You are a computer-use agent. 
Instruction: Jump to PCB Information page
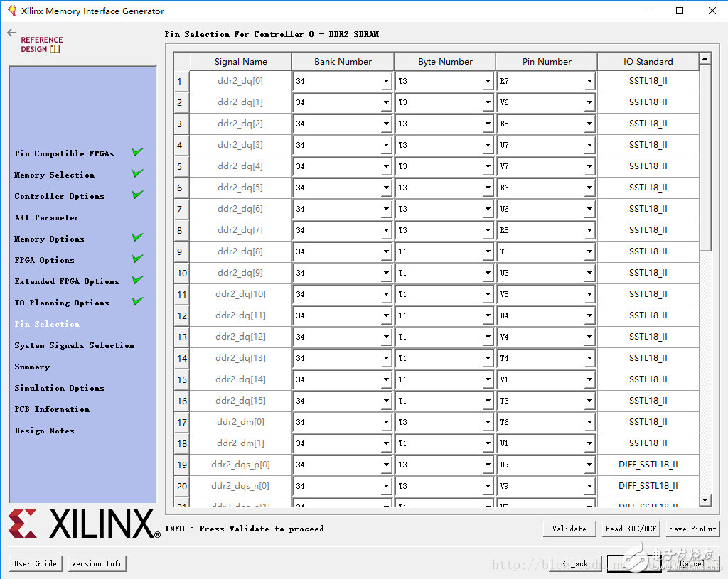point(52,409)
